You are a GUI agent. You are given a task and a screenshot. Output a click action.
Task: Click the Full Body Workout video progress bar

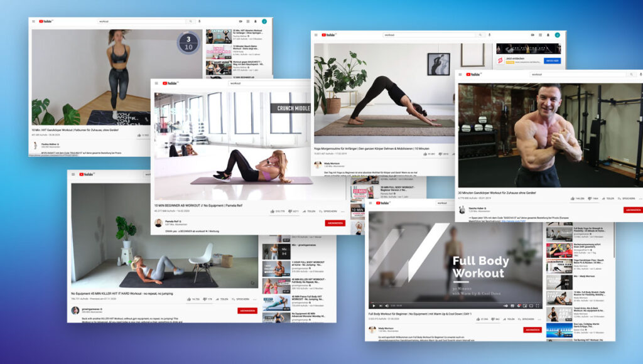455,302
